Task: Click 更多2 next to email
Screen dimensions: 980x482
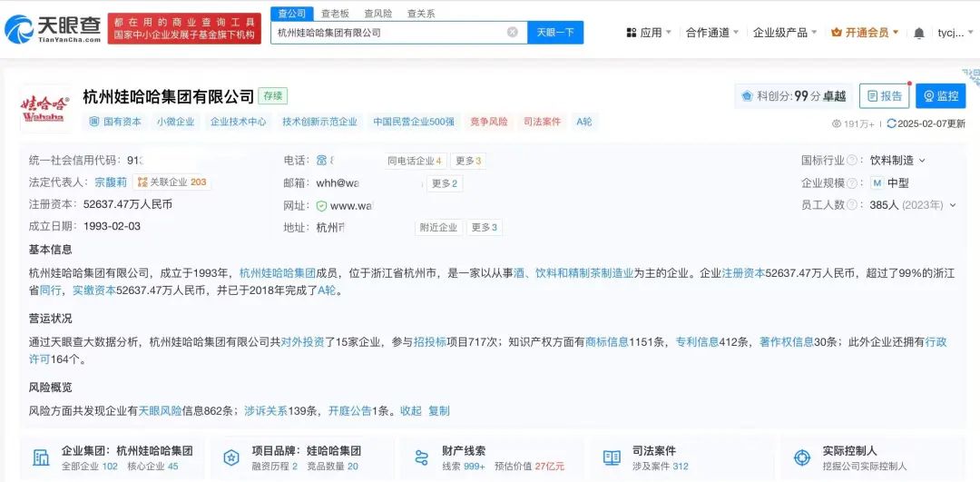Action: [x=445, y=183]
